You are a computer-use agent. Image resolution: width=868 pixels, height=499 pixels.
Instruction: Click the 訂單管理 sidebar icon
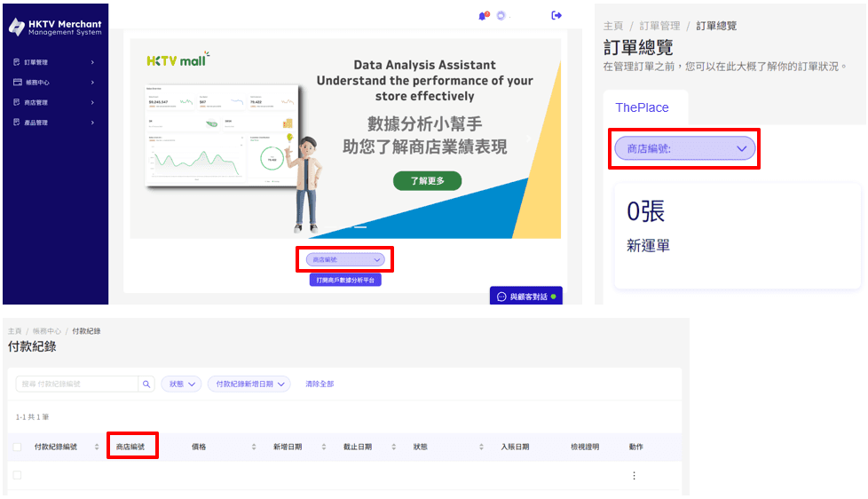pyautogui.click(x=17, y=62)
